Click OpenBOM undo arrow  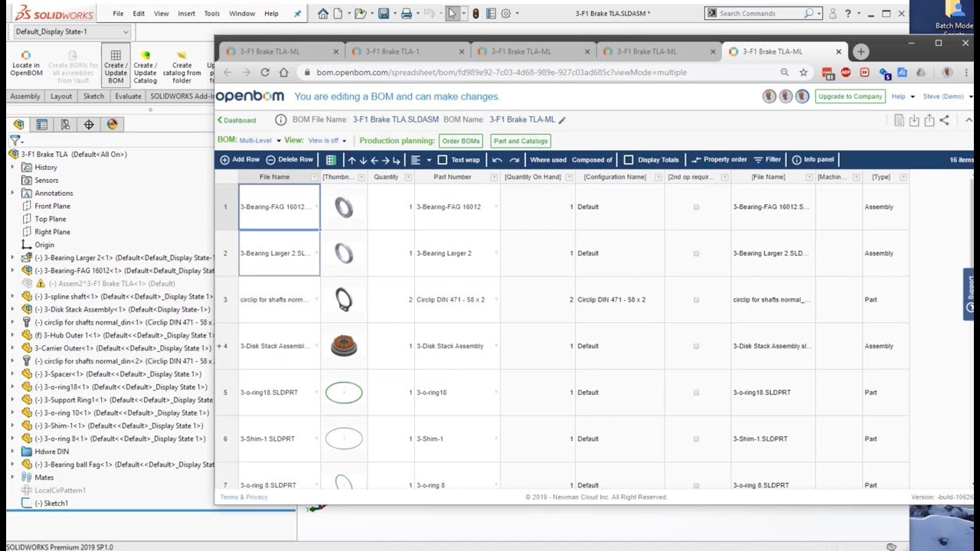(497, 160)
